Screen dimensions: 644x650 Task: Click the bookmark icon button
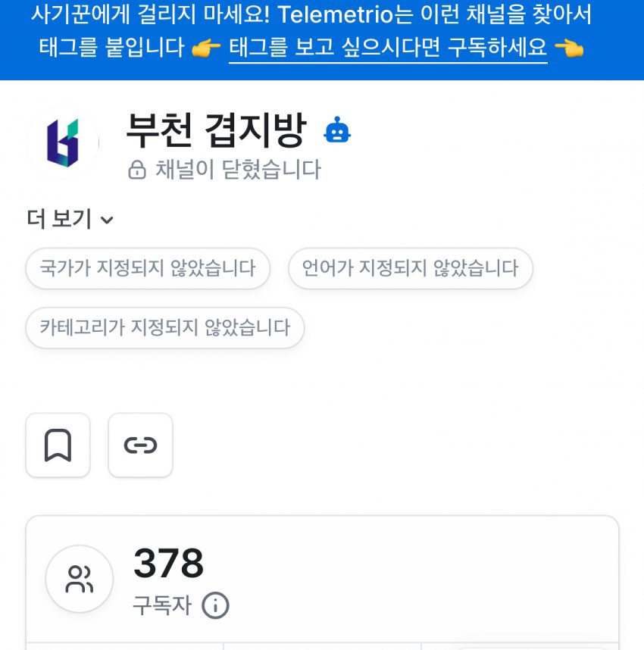(58, 445)
